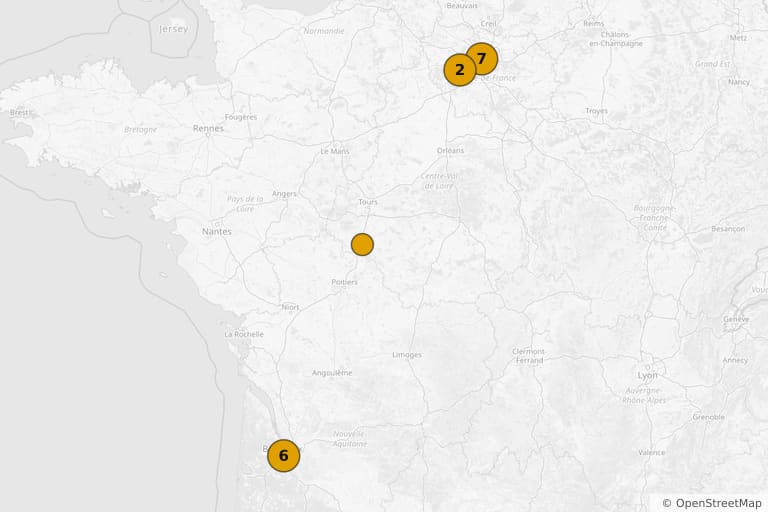The height and width of the screenshot is (512, 768).
Task: Select the unnumbered marker south of Tours
Action: [362, 244]
